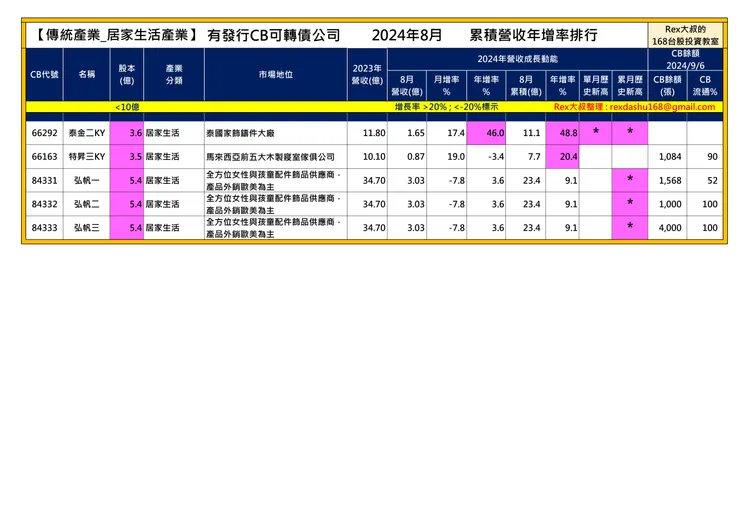Viewport: 740px width, 523px height.
Task: Click the 7.7 cumulative revenue value
Action: tap(534, 157)
